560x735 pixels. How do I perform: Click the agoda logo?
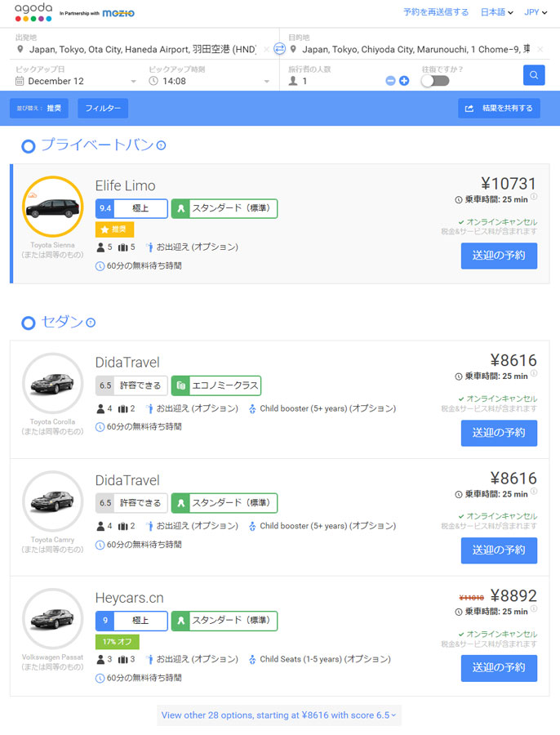pyautogui.click(x=33, y=12)
